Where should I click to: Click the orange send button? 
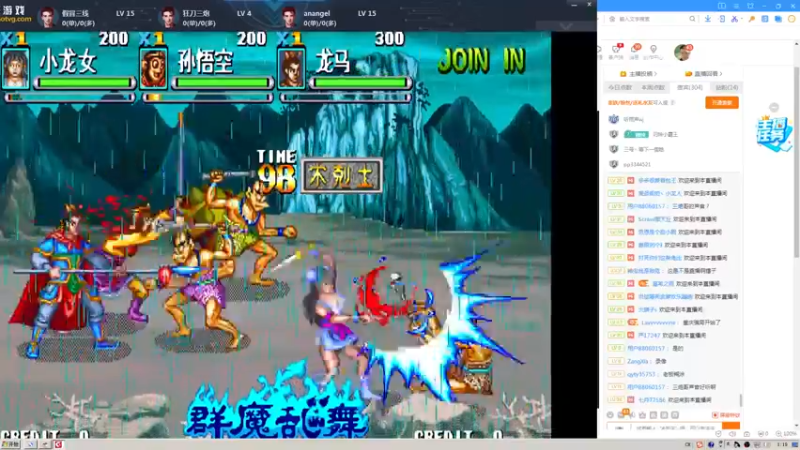point(731,426)
